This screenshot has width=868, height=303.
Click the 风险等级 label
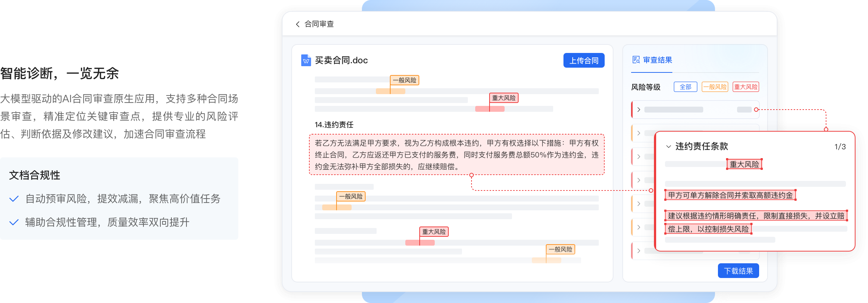[646, 87]
